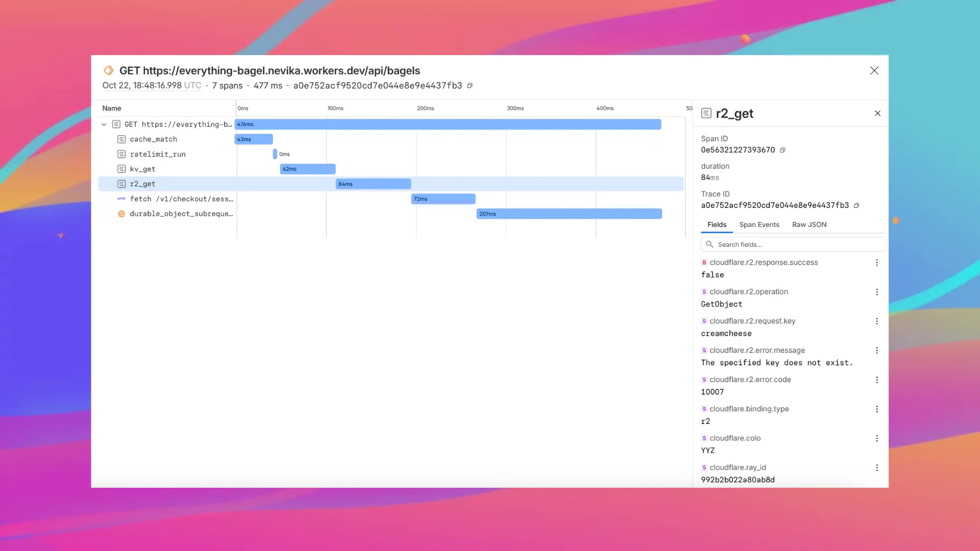The image size is (980, 551).
Task: Open options for cloudflare.colo field
Action: [x=877, y=438]
